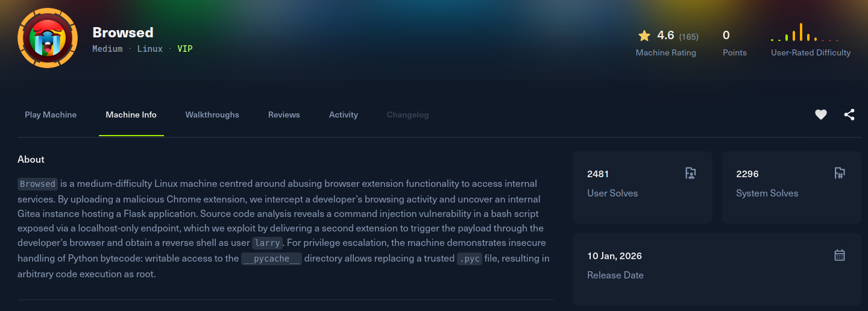Click the System Solves label

(x=767, y=193)
